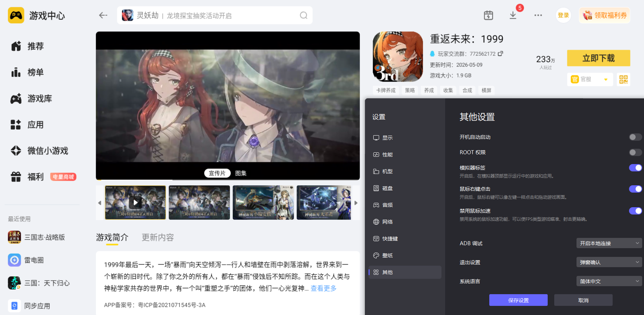Image resolution: width=644 pixels, height=315 pixels.
Task: Play the first trailer thumbnail
Action: 135,202
